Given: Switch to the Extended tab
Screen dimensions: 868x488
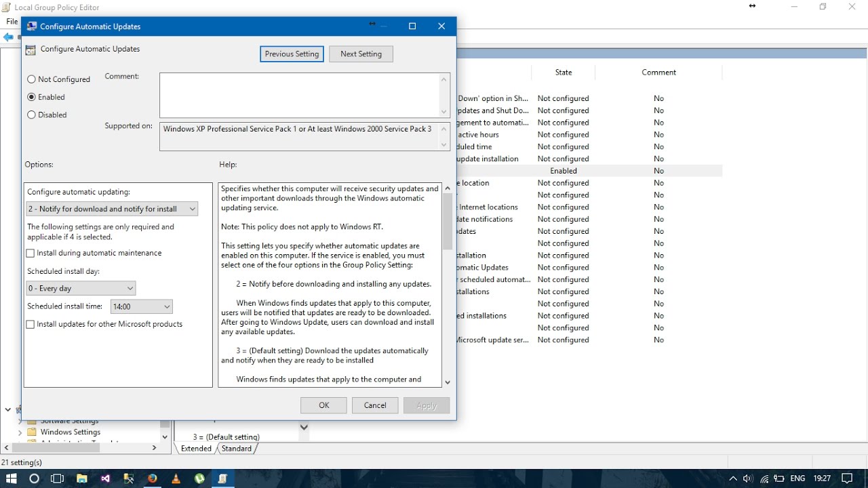Looking at the screenshot, I should point(196,448).
